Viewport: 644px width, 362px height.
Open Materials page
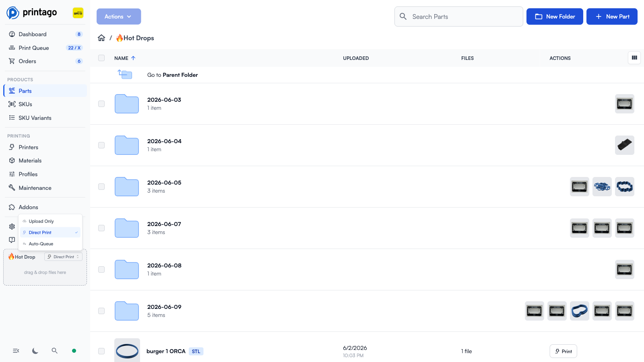pos(45,160)
